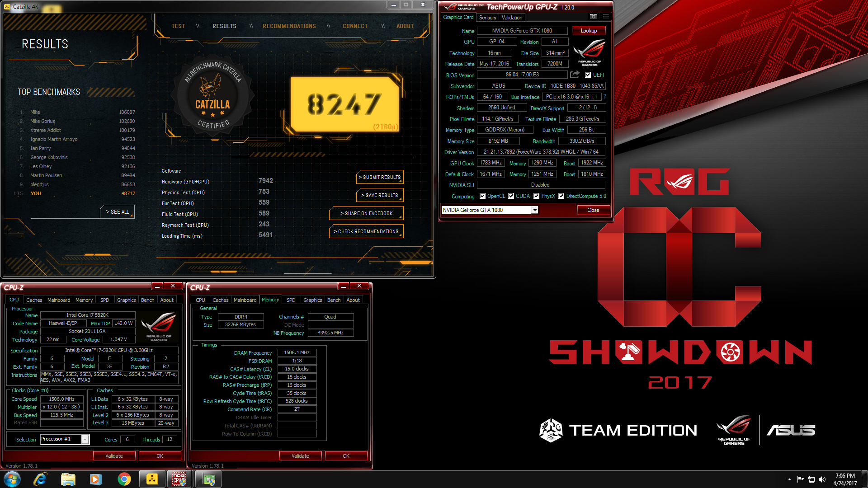Switch to GPU-Z taskbar icon

point(208,479)
